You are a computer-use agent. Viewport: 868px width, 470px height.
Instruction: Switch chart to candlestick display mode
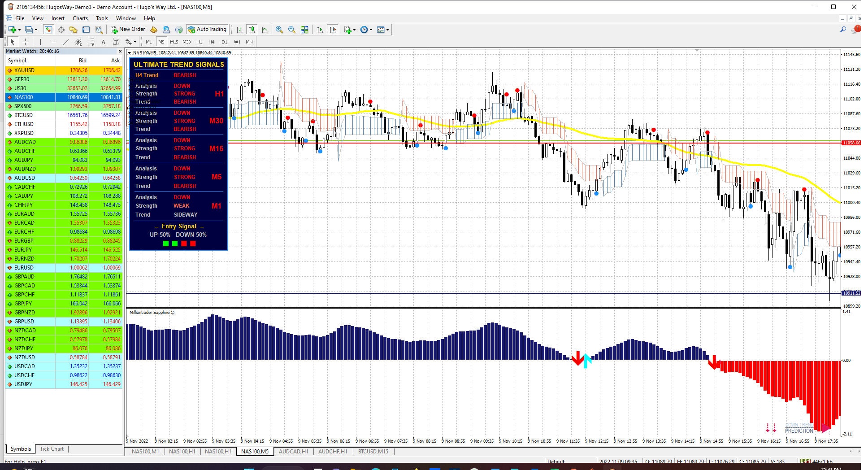pos(252,30)
